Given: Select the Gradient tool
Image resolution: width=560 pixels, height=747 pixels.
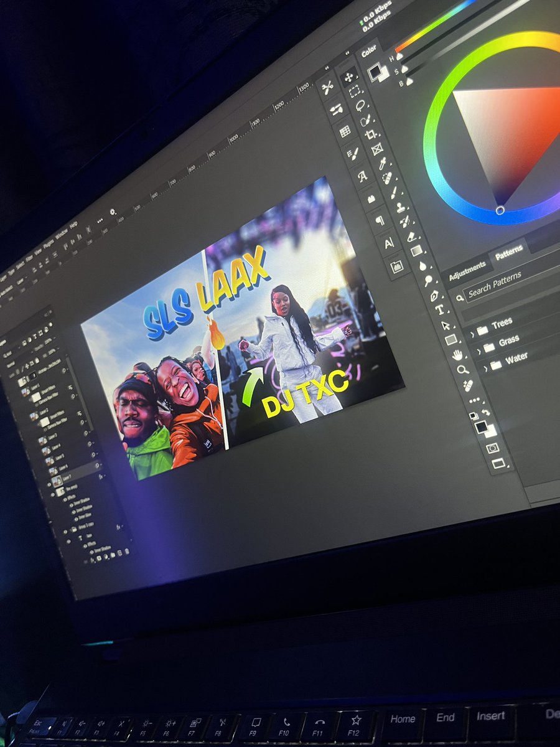Looking at the screenshot, I should tap(416, 251).
